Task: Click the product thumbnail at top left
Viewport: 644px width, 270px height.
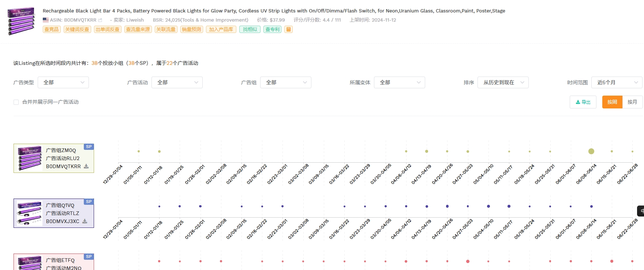Action: point(21,21)
